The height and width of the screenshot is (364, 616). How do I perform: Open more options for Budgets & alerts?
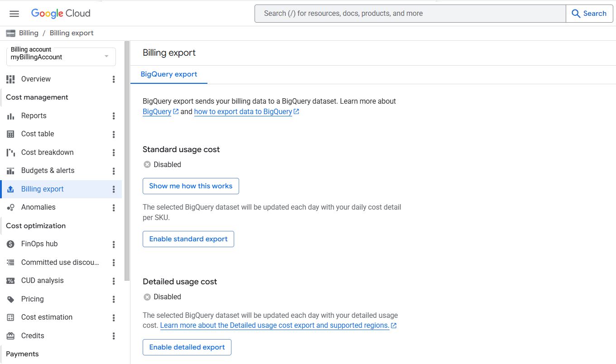[x=114, y=171]
